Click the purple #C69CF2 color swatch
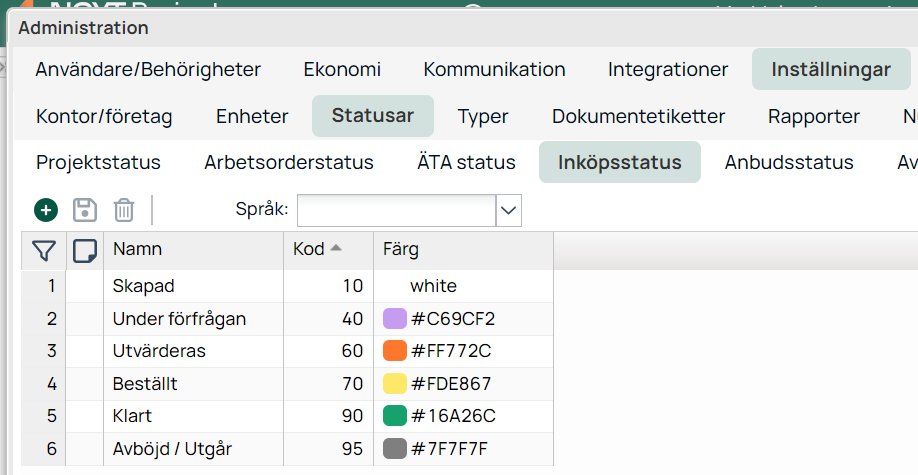The width and height of the screenshot is (918, 475). click(x=395, y=319)
